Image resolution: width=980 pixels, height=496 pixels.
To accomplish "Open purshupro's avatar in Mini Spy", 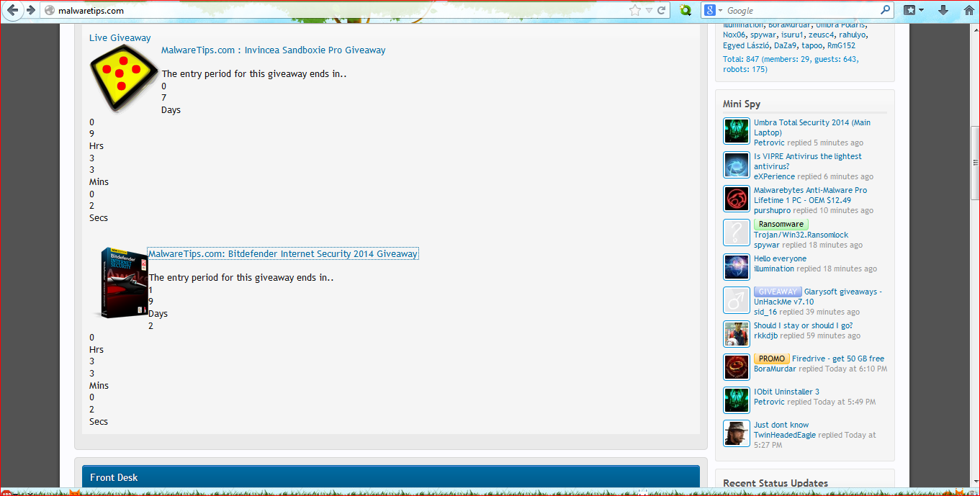I will point(737,199).
